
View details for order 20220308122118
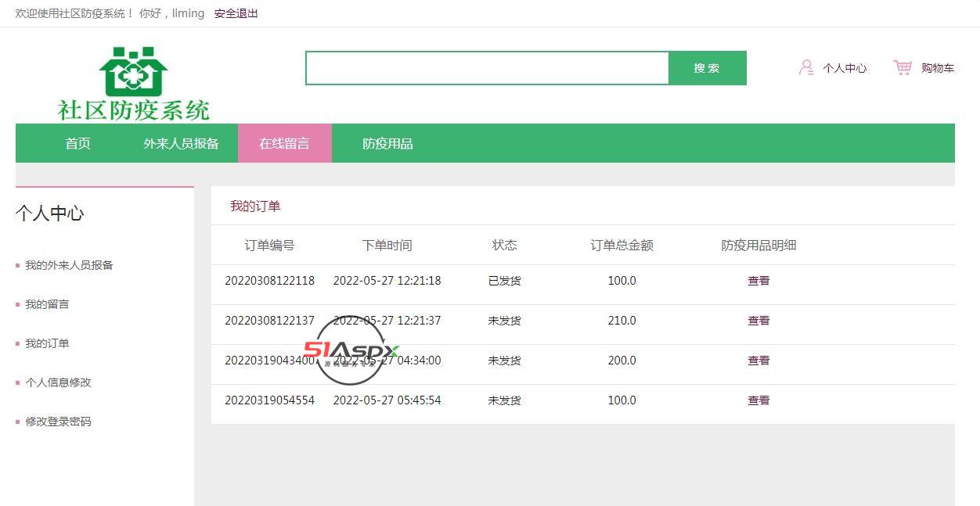click(x=758, y=281)
